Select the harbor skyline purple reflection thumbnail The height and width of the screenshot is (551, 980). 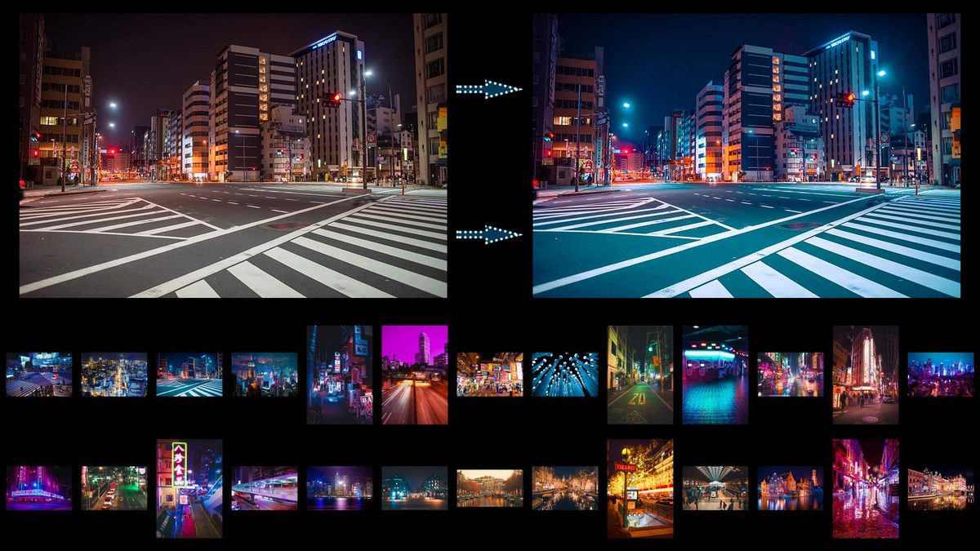(x=340, y=488)
